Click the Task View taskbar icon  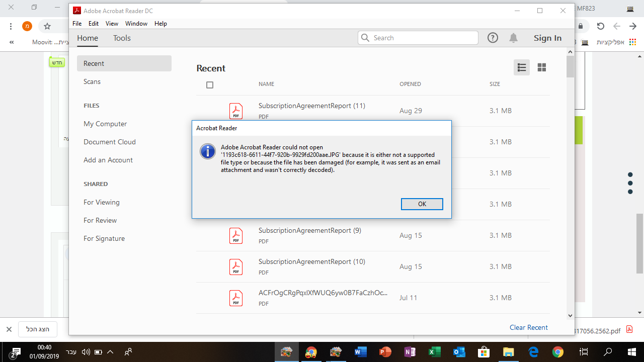point(584,352)
